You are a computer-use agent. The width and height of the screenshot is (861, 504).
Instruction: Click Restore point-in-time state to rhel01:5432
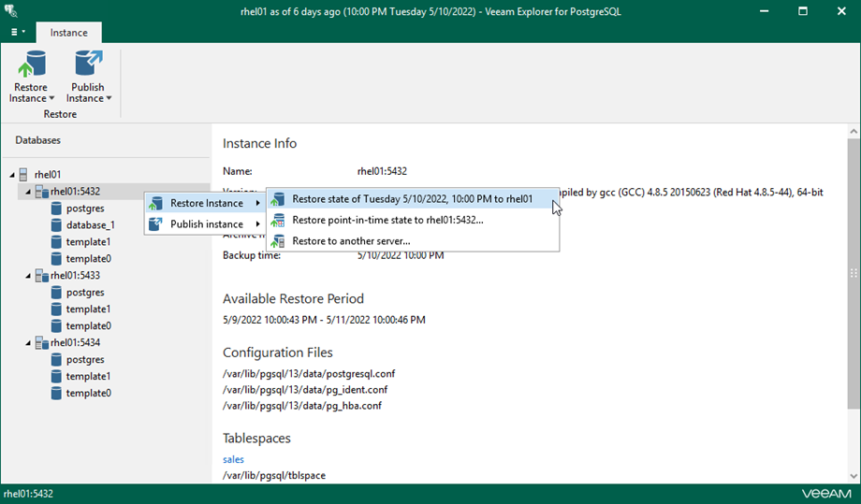[413, 220]
